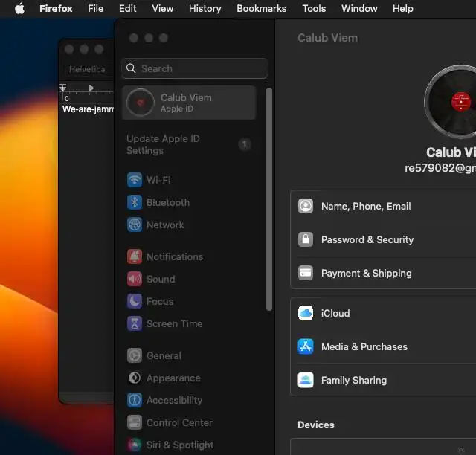Open the History menu
Viewport: 476px width, 455px height.
point(205,8)
